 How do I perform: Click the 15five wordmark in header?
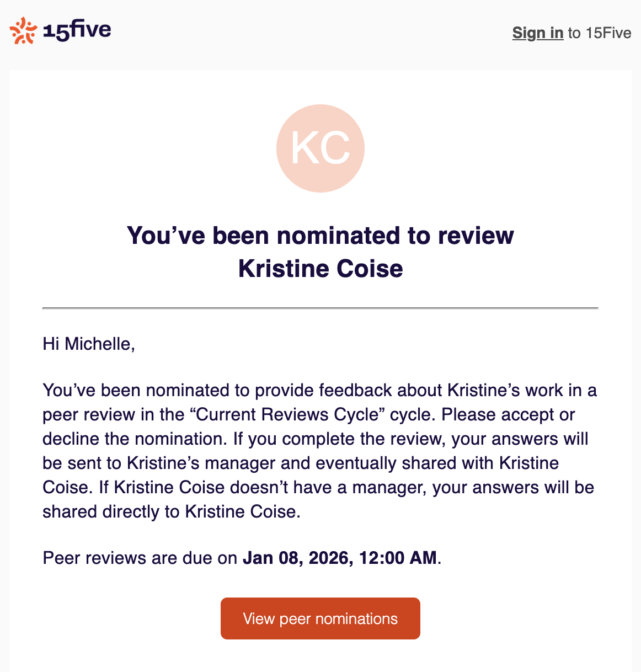click(77, 30)
